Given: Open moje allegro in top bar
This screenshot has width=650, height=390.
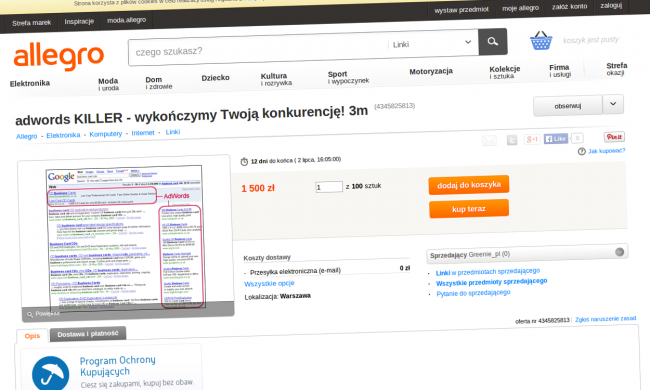Looking at the screenshot, I should pyautogui.click(x=520, y=8).
